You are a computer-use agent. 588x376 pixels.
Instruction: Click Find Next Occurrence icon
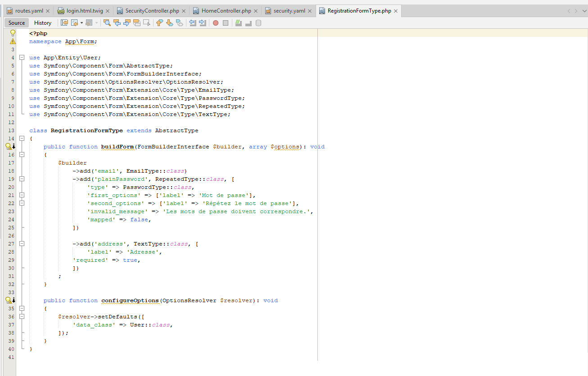pos(127,23)
